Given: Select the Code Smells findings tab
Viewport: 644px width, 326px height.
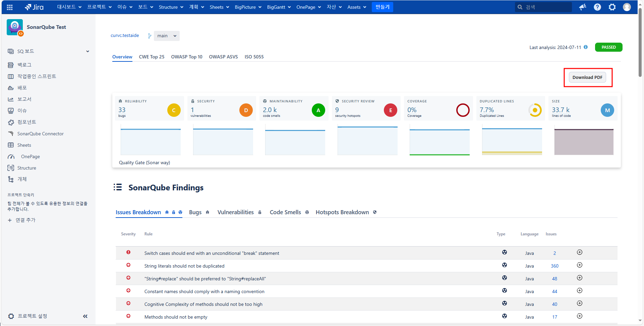Looking at the screenshot, I should coord(289,212).
